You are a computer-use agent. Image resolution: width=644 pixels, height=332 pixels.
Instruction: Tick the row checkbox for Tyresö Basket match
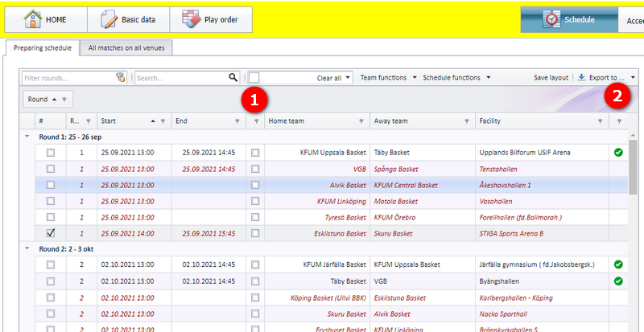(x=51, y=218)
